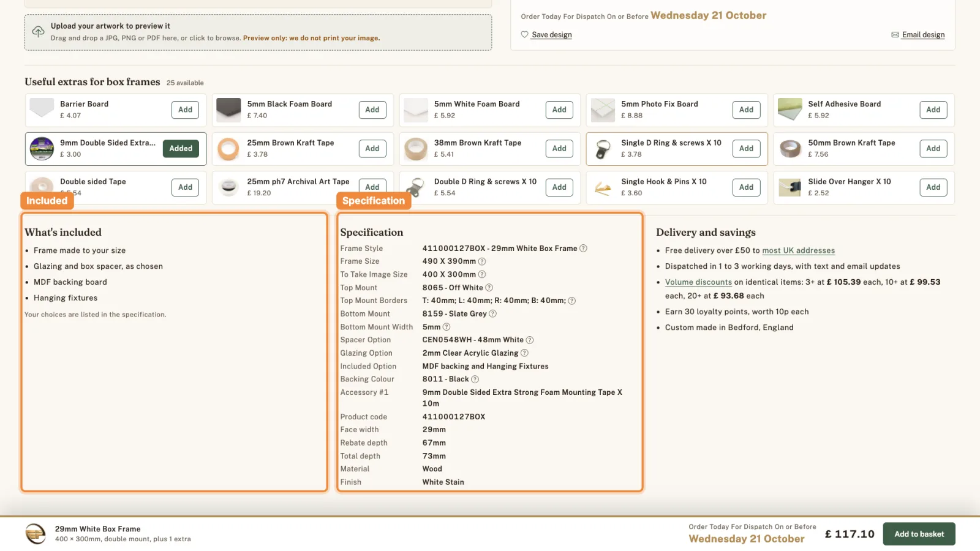Open the Bottom Mount Width help icon

447,327
